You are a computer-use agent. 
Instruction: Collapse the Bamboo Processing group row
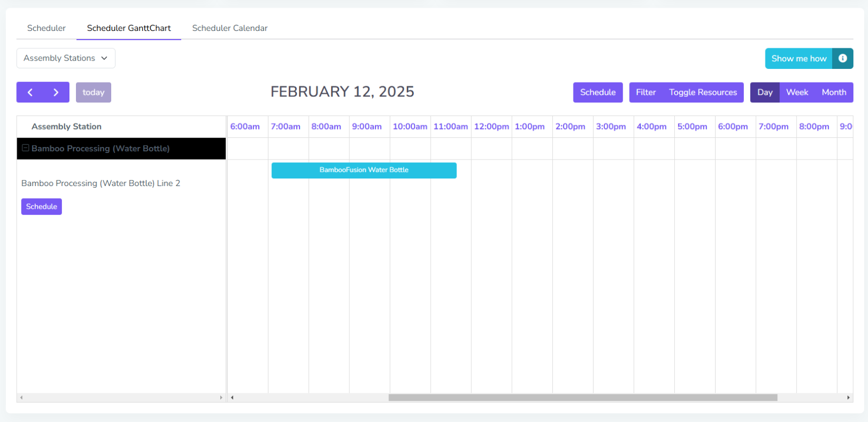coord(25,148)
